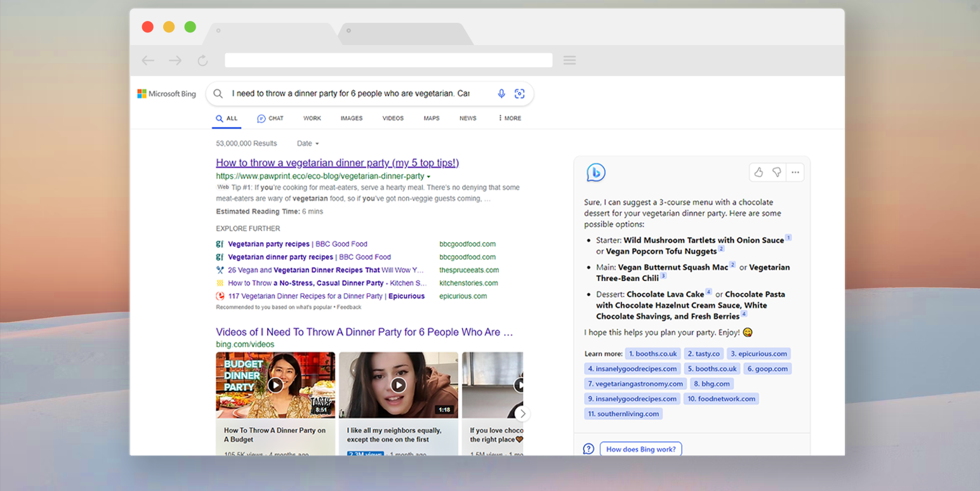Reload the page with refresh icon
The width and height of the screenshot is (980, 491).
(202, 60)
